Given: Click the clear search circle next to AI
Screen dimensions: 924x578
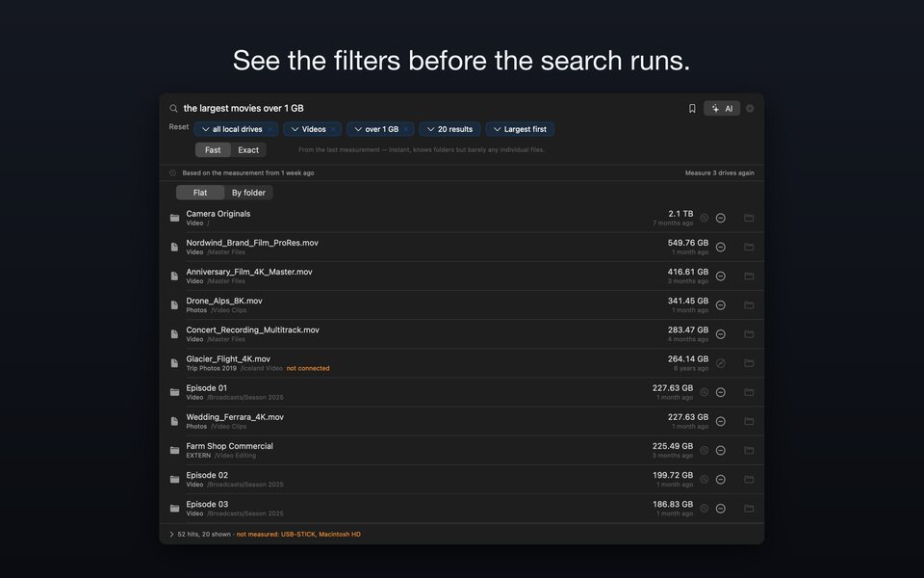Looking at the screenshot, I should 750,109.
